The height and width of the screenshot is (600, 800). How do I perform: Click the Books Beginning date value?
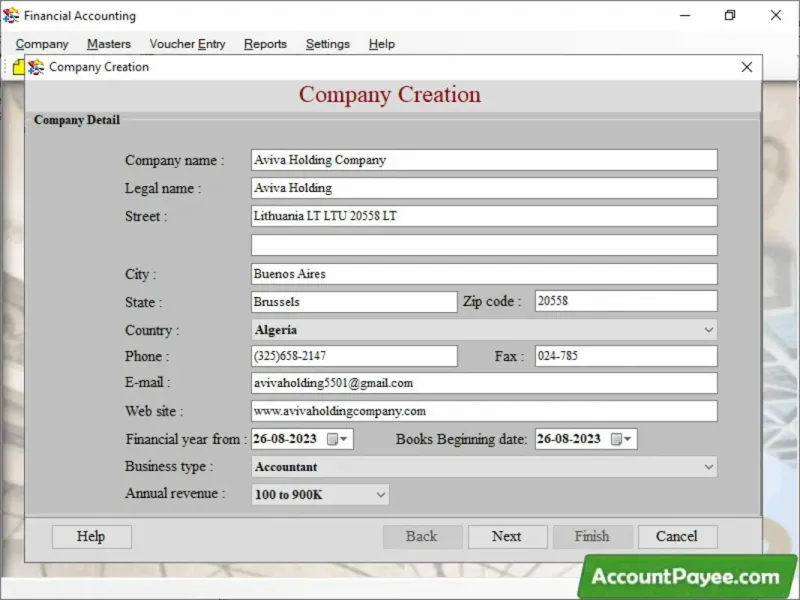[569, 439]
